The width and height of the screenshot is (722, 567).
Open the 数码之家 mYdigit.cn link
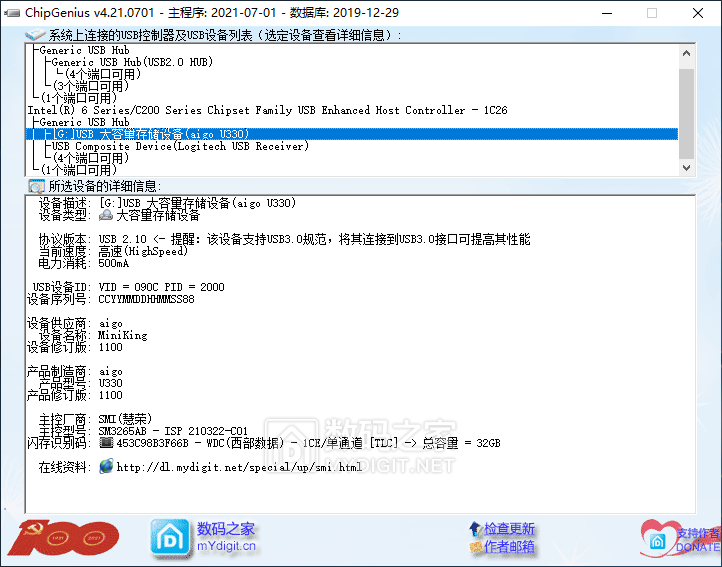(226, 537)
